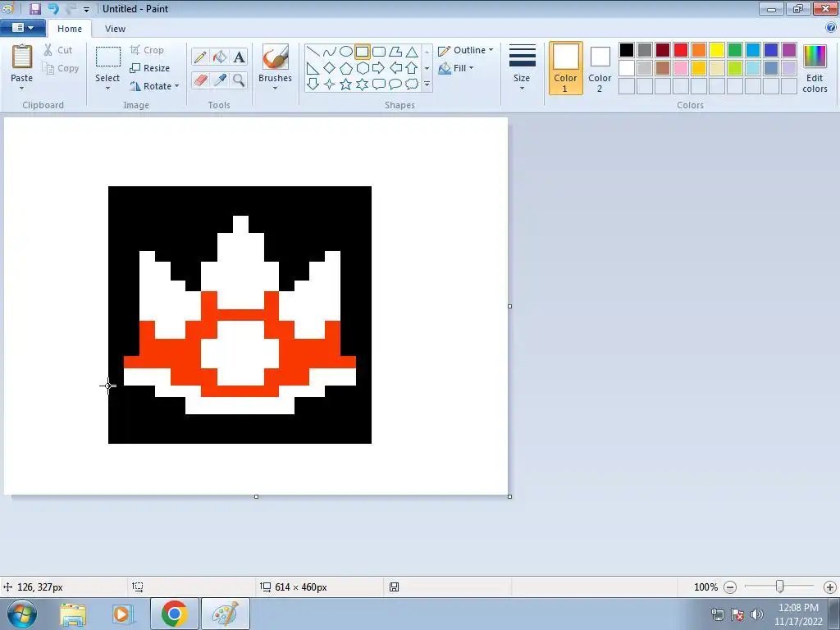The image size is (840, 630).
Task: Open Windows Explorer folder in taskbar
Action: coord(73,614)
